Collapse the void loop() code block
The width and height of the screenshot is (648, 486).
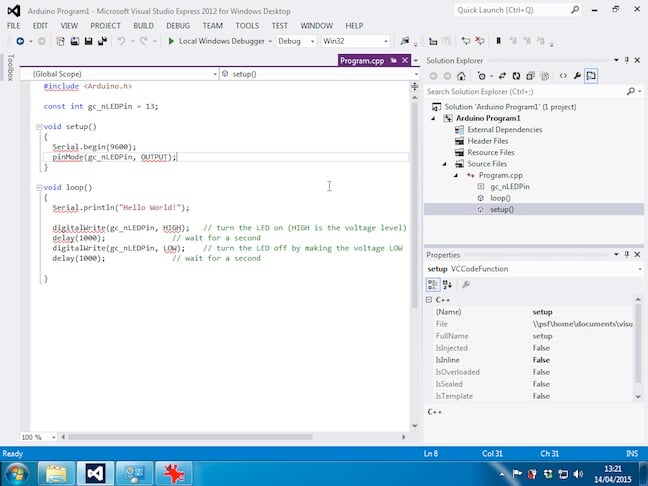pyautogui.click(x=39, y=188)
